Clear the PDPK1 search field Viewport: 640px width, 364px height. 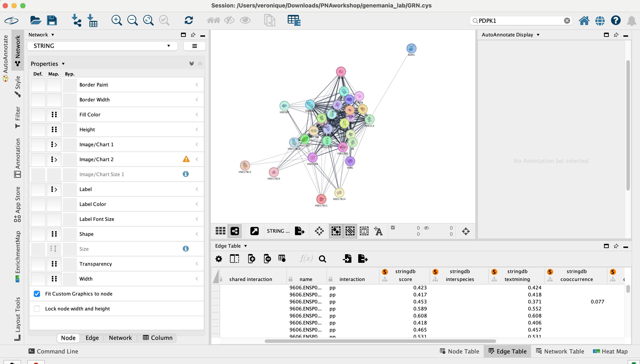tap(567, 21)
